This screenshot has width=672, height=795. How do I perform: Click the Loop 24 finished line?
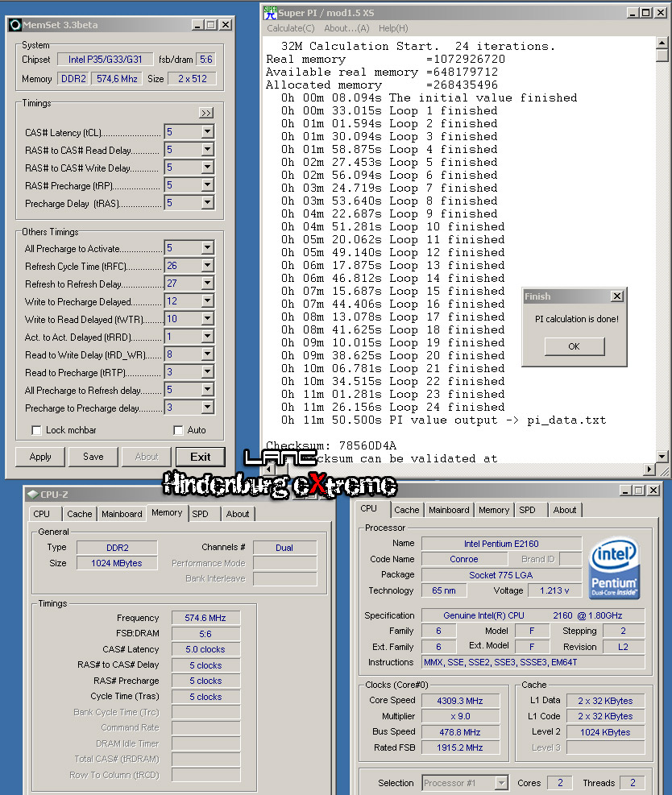coord(393,407)
